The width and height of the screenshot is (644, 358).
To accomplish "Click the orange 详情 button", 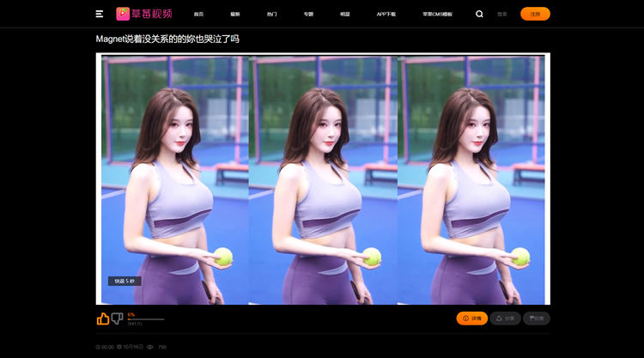I will click(x=471, y=319).
